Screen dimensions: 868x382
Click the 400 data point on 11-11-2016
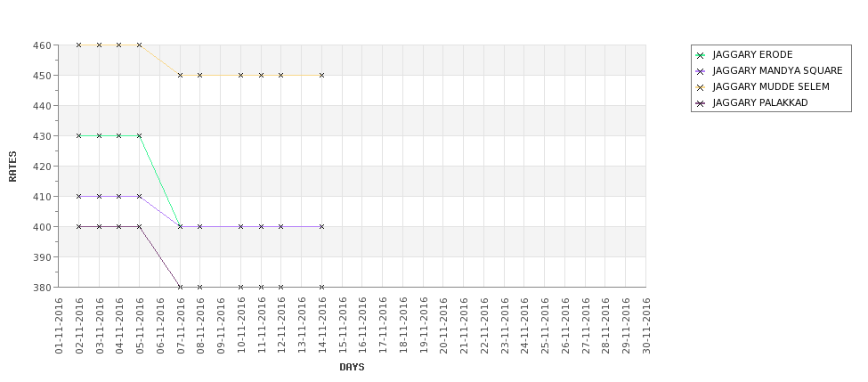pyautogui.click(x=261, y=226)
